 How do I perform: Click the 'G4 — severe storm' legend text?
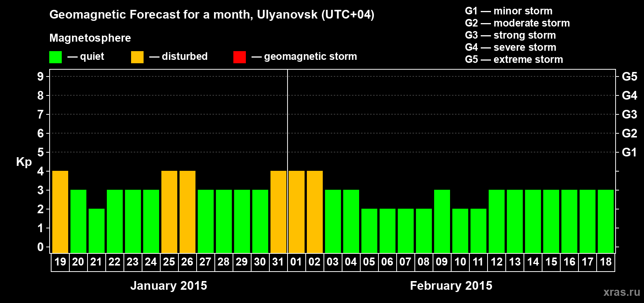pos(510,47)
